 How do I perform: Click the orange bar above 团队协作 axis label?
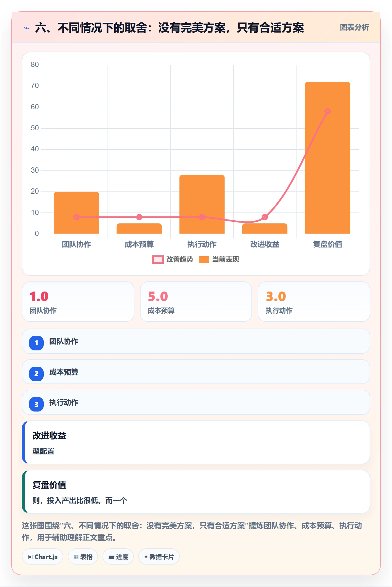[76, 213]
